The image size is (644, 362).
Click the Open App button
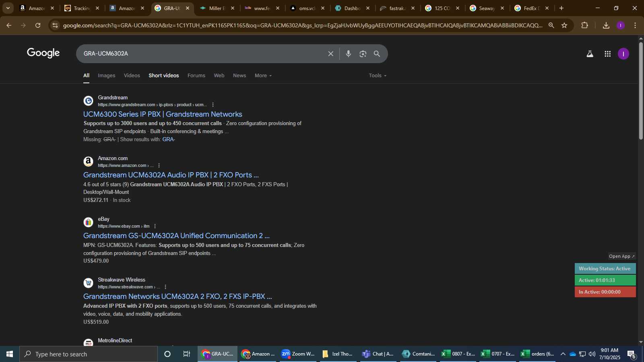coord(621,256)
